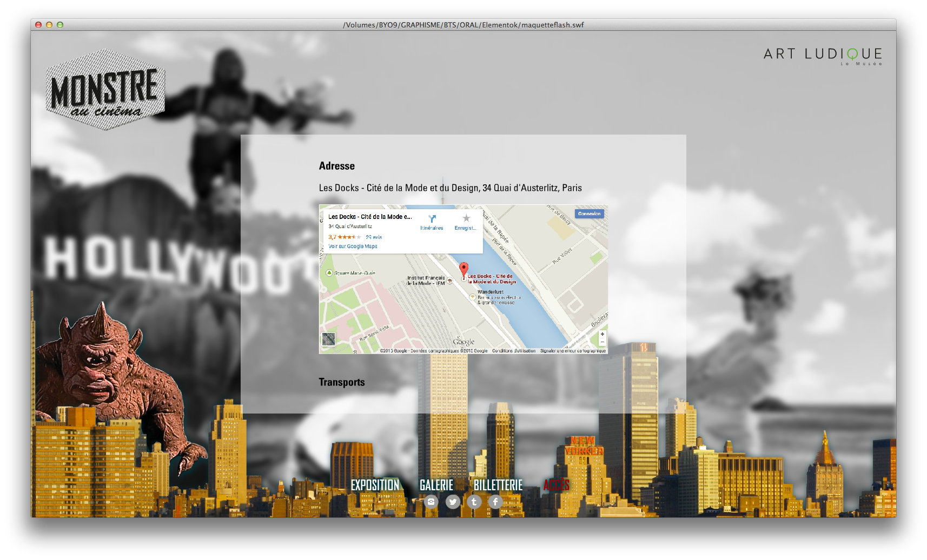Click the Connexion button on map
Image resolution: width=927 pixels, height=560 pixels.
589,214
